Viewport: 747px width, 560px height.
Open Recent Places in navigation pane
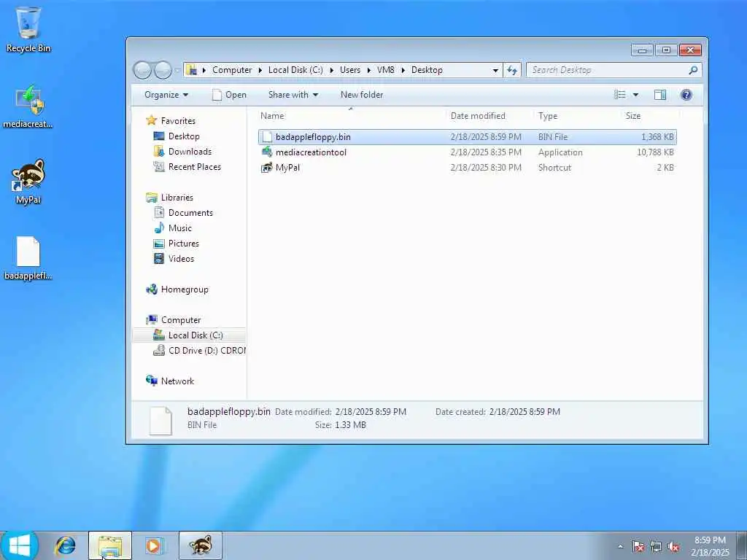pyautogui.click(x=187, y=167)
